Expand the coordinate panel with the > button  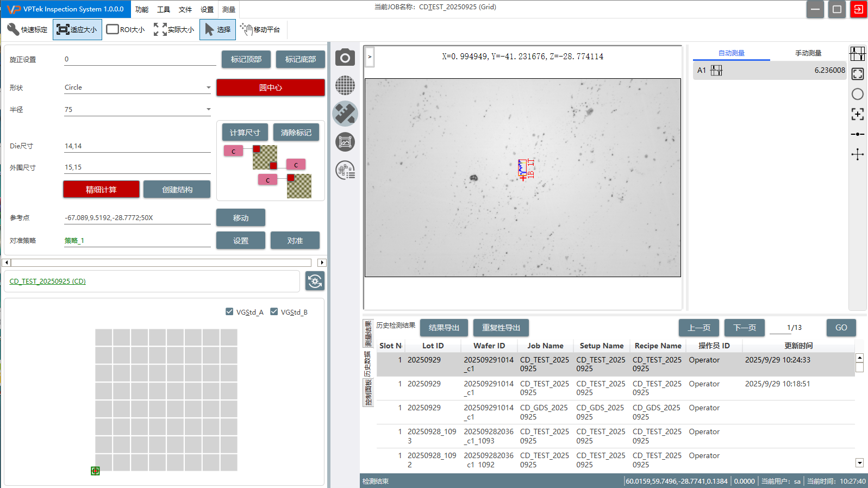point(370,57)
